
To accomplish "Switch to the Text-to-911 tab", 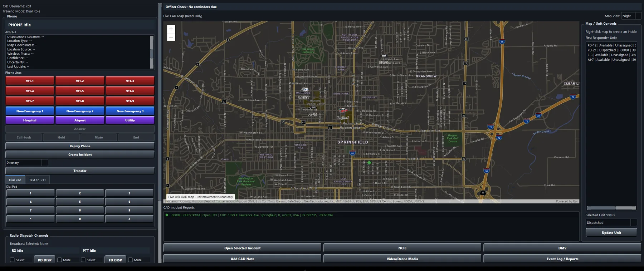I will coord(38,180).
